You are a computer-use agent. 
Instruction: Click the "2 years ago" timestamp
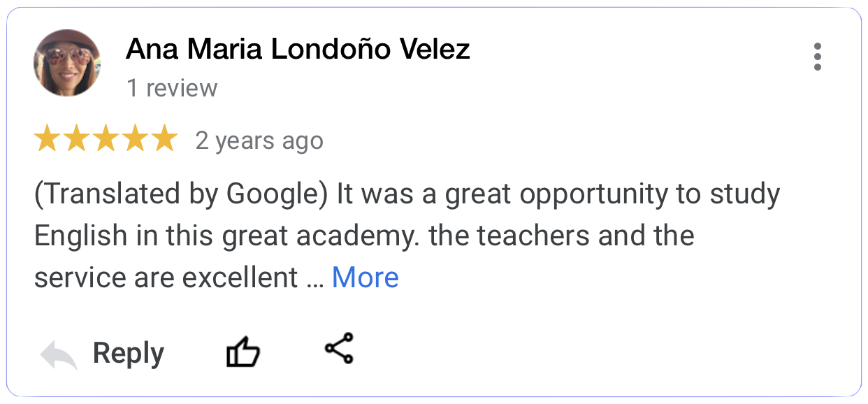click(x=259, y=141)
